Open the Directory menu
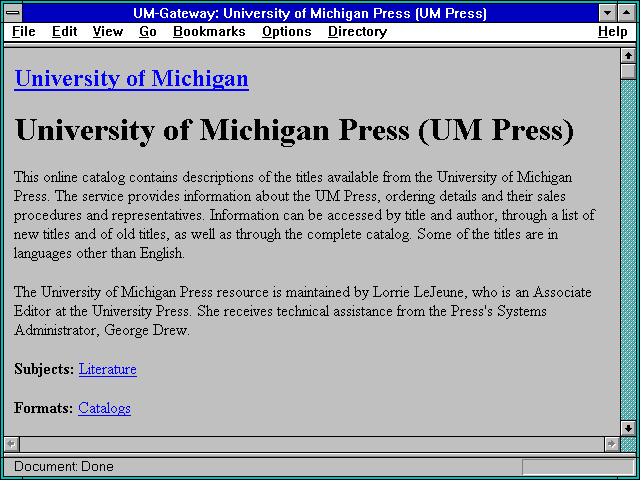The height and width of the screenshot is (480, 640). tap(358, 32)
